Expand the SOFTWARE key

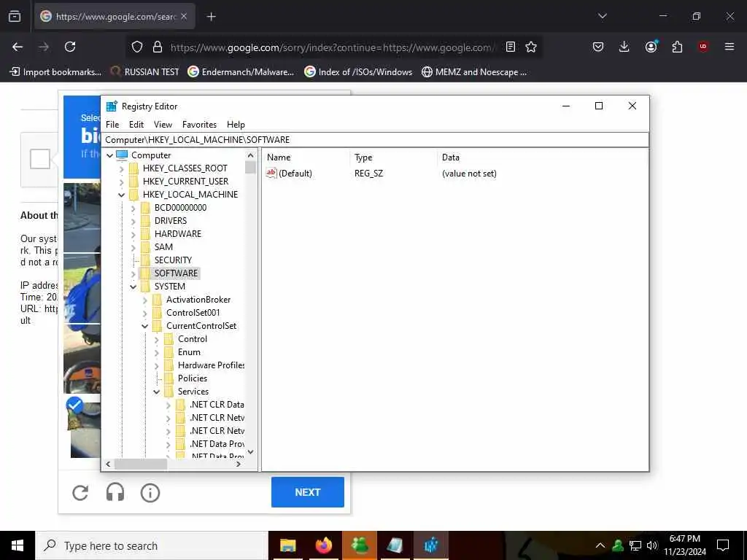pos(133,274)
